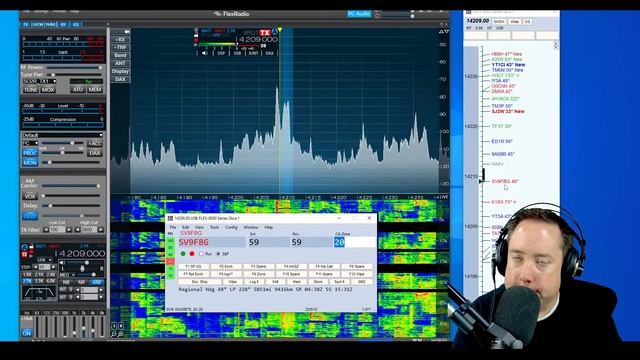Increase the TX filter High Cut value
The image size is (640, 360).
click(101, 230)
